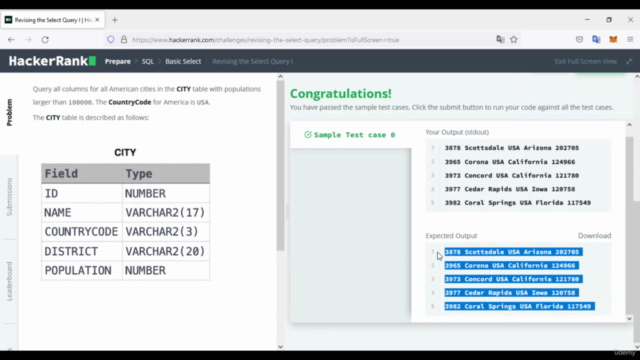
Task: Open a new browser tab with plus icon
Action: (115, 20)
